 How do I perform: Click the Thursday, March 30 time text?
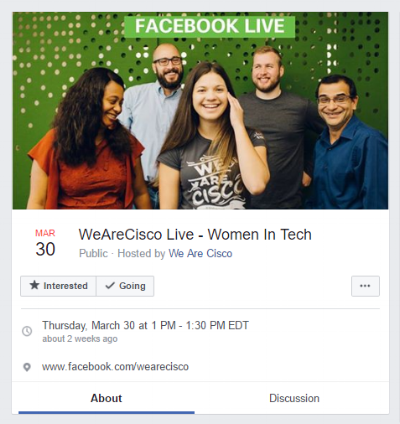click(145, 325)
